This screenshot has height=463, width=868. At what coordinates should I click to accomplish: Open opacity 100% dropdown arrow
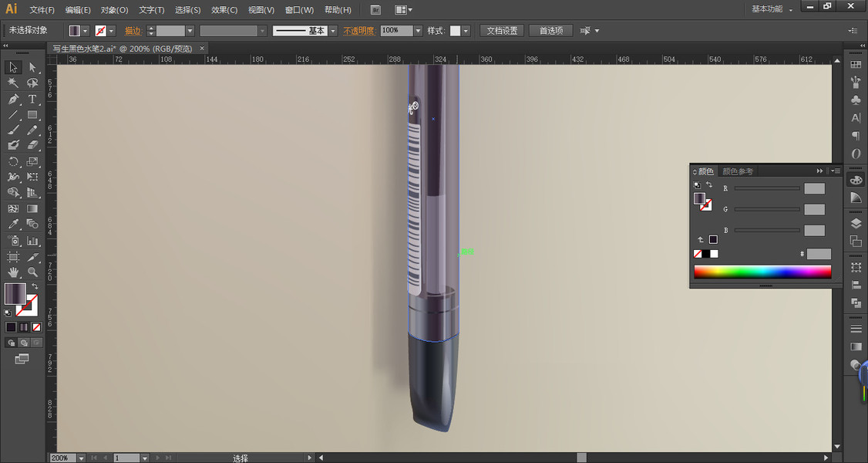pos(418,31)
